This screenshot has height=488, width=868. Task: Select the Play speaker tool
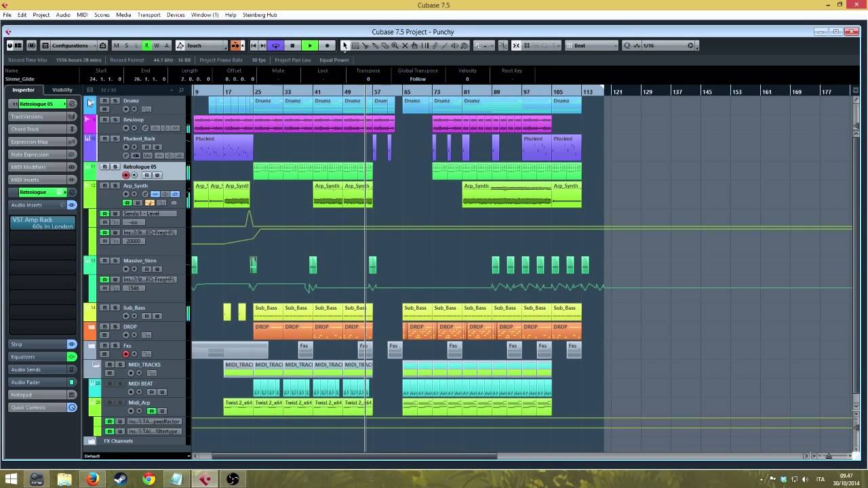pos(454,45)
